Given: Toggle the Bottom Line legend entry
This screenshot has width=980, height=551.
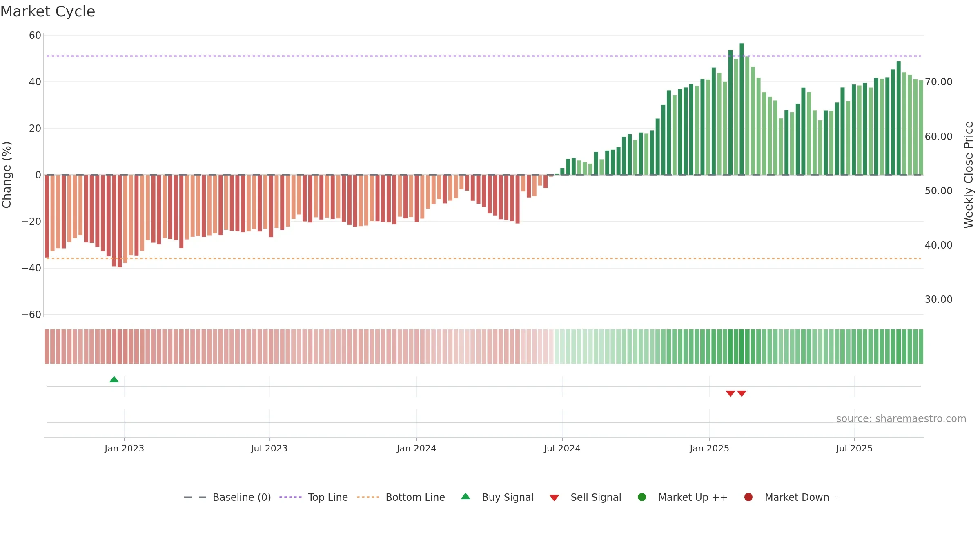Looking at the screenshot, I should pos(401,497).
